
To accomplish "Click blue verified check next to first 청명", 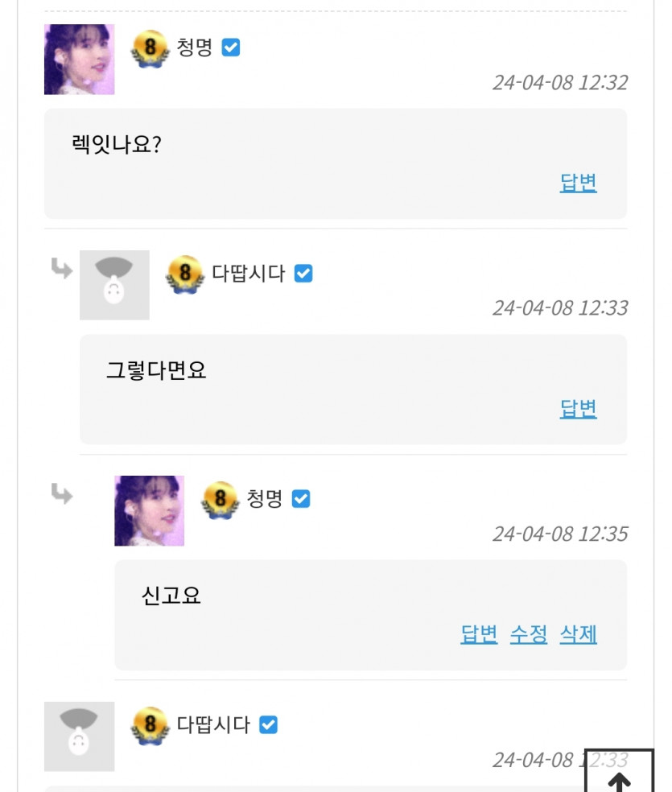I will pyautogui.click(x=231, y=48).
